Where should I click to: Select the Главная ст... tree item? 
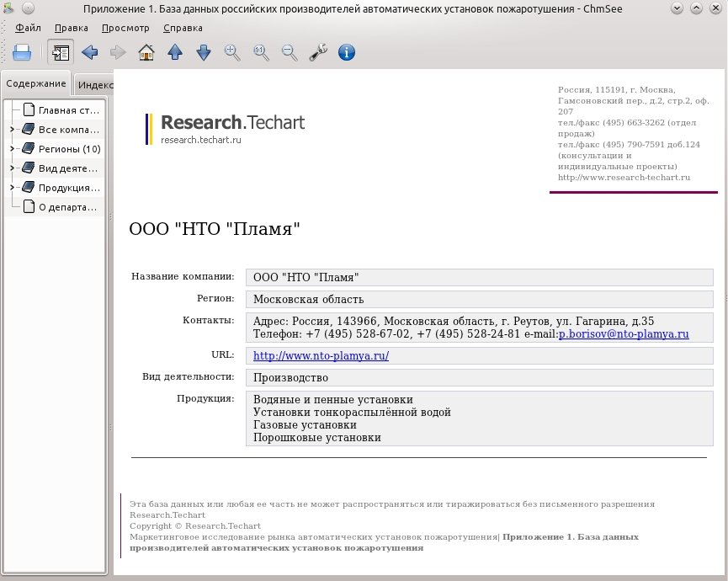69,110
